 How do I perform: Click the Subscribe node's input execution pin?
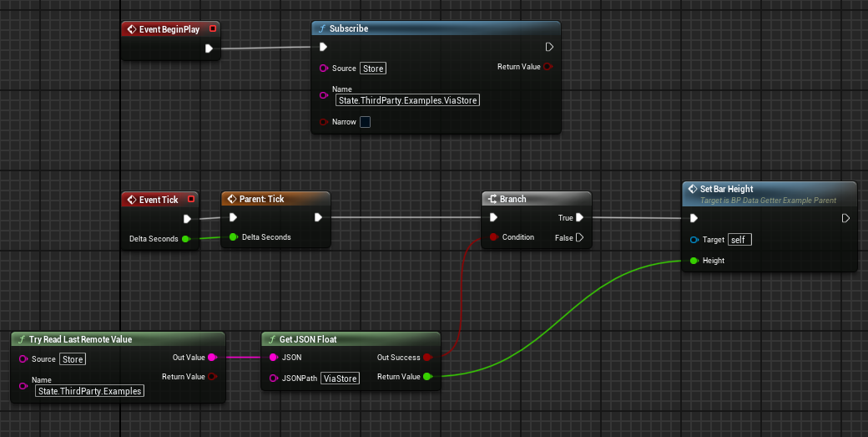tap(324, 47)
